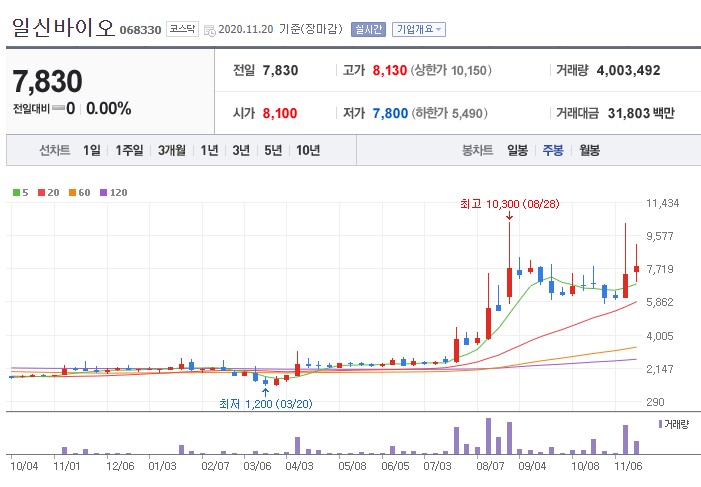Switch to 주봉 candle chart

pyautogui.click(x=553, y=150)
